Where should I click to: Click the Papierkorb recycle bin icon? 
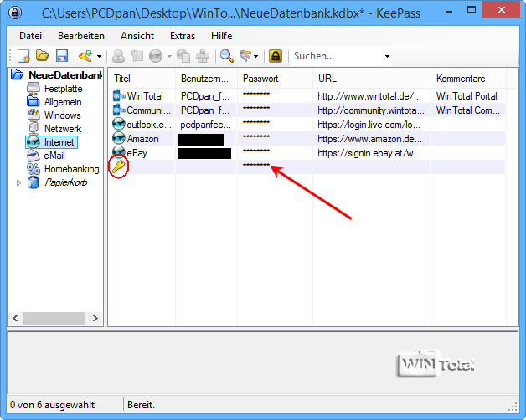point(34,182)
